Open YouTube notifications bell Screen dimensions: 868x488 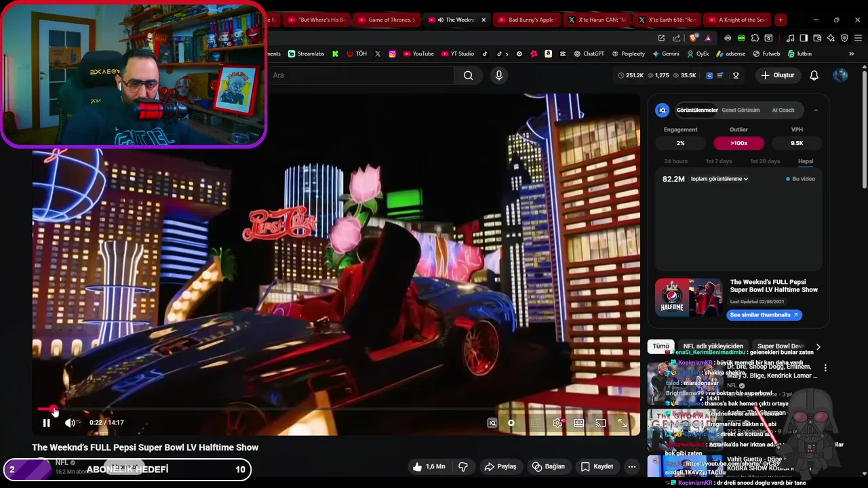point(814,75)
